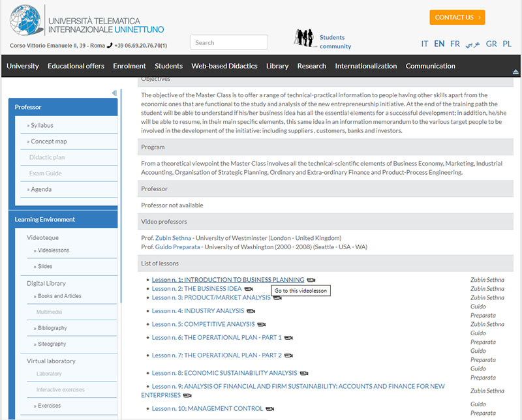The height and width of the screenshot is (420, 522).
Task: Click video camera icon beside Lesson 8
Action: tap(303, 374)
